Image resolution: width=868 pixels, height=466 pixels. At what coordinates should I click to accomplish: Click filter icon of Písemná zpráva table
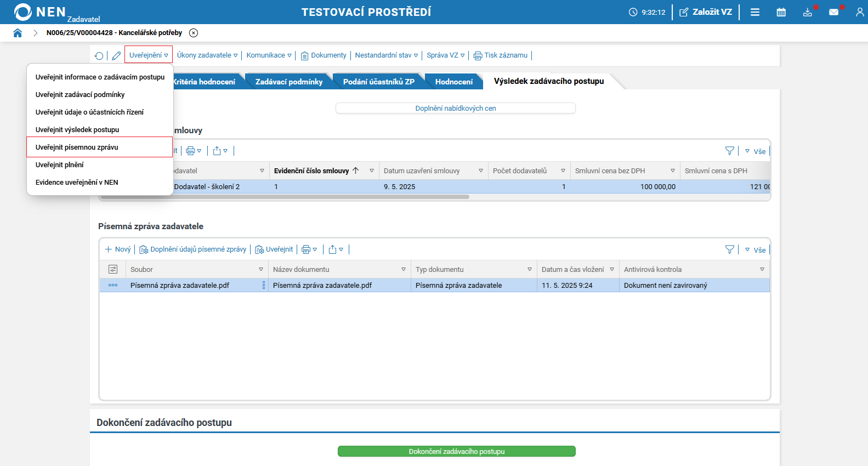[730, 249]
